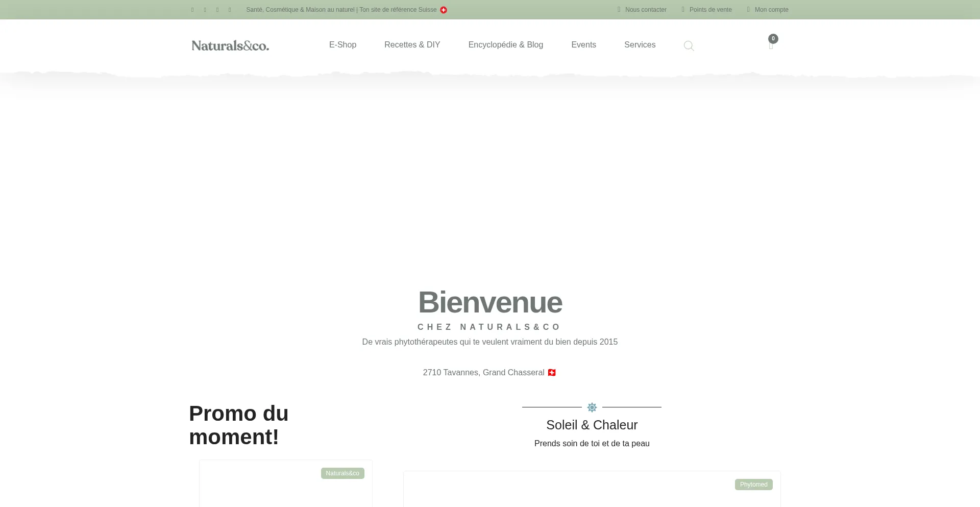
Task: Select the Phytomed brand badge
Action: [x=753, y=485]
